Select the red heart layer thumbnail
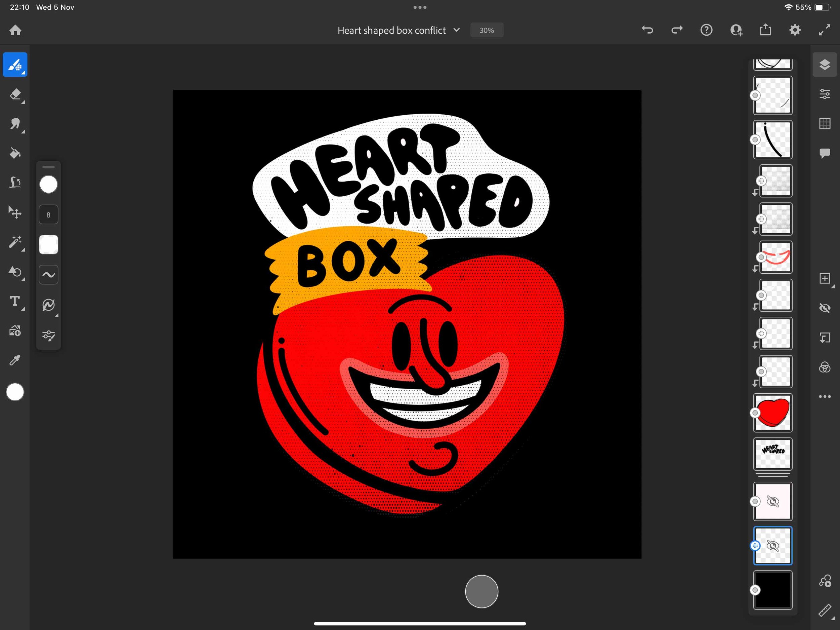This screenshot has height=630, width=840. point(773,412)
